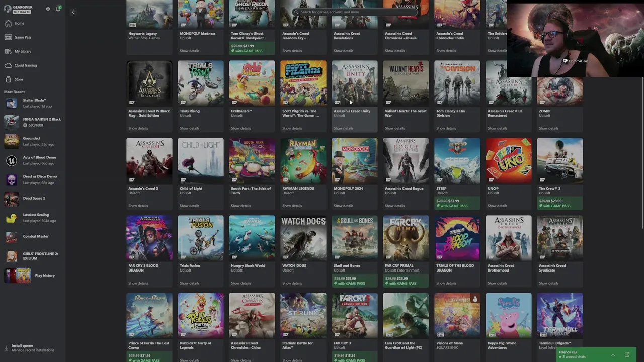
Task: Open TRIALS OF THE BLOOD DRAGON cover
Action: (x=457, y=238)
